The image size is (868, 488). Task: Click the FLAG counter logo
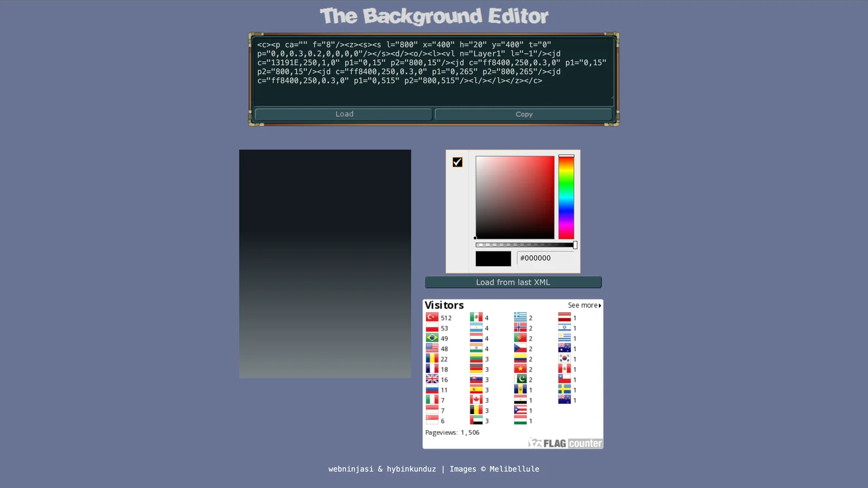tap(564, 443)
